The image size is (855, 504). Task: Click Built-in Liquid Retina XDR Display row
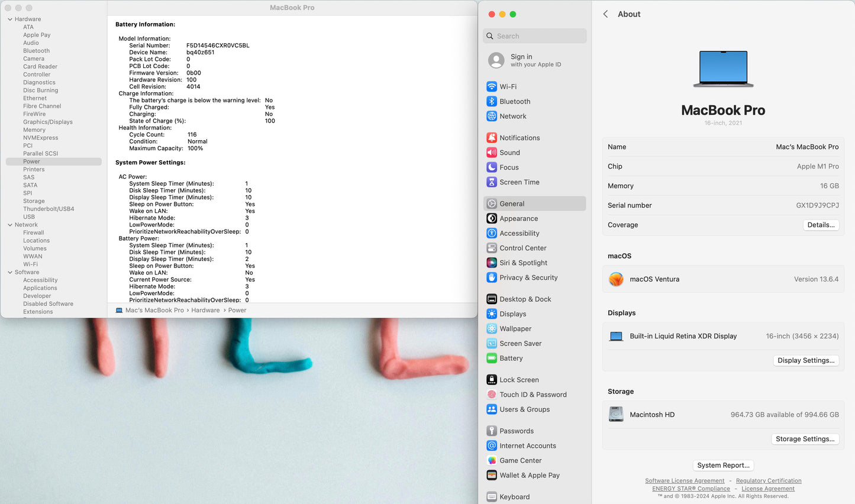[x=723, y=336]
